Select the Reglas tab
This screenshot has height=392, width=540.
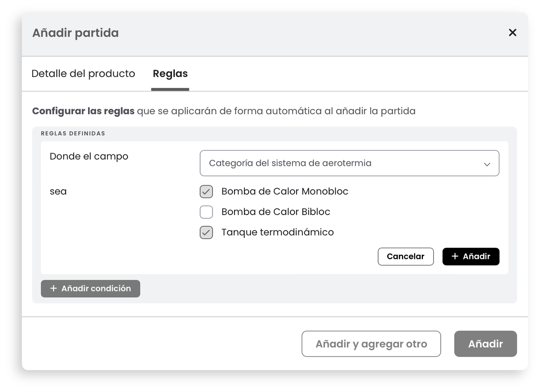[170, 74]
